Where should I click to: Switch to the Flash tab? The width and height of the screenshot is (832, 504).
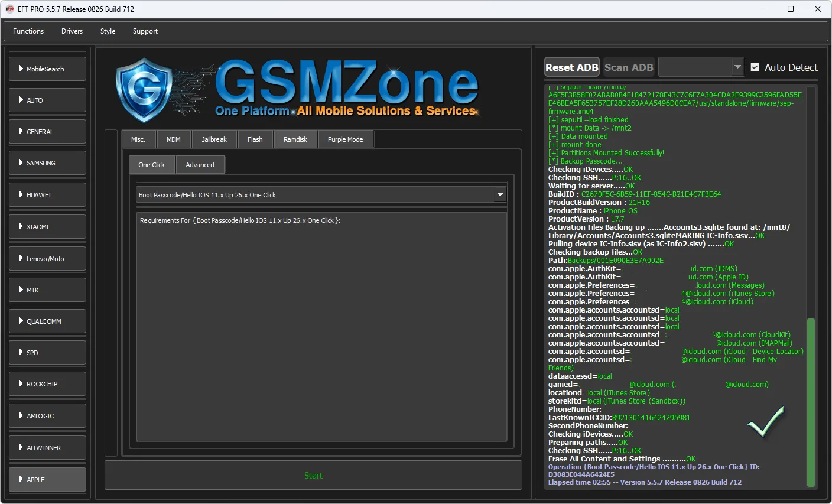(x=255, y=139)
